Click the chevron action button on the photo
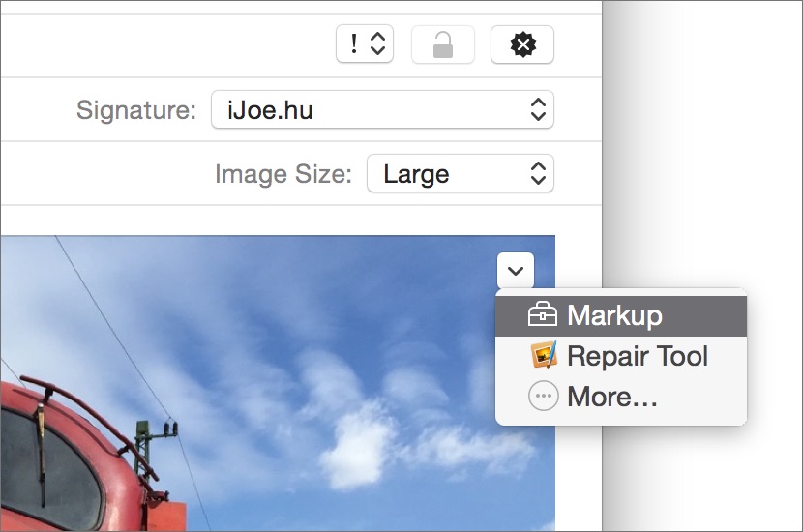The height and width of the screenshot is (532, 803). click(516, 270)
